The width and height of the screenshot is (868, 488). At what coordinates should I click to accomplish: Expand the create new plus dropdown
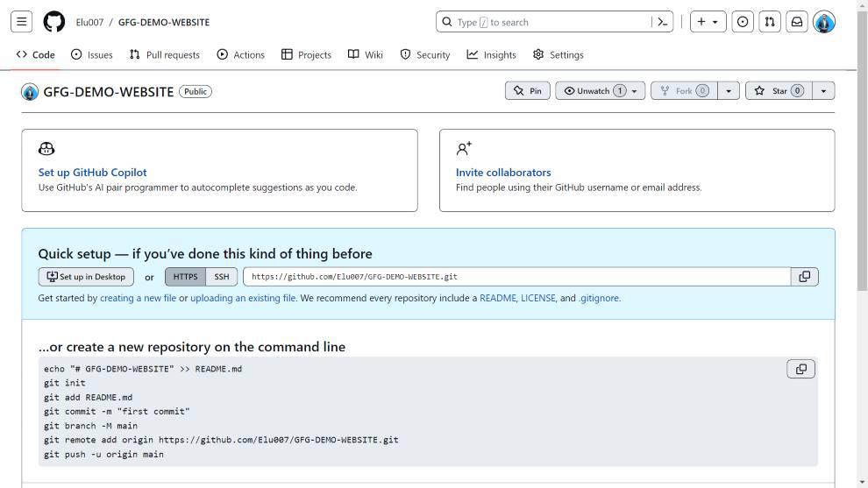coord(708,22)
